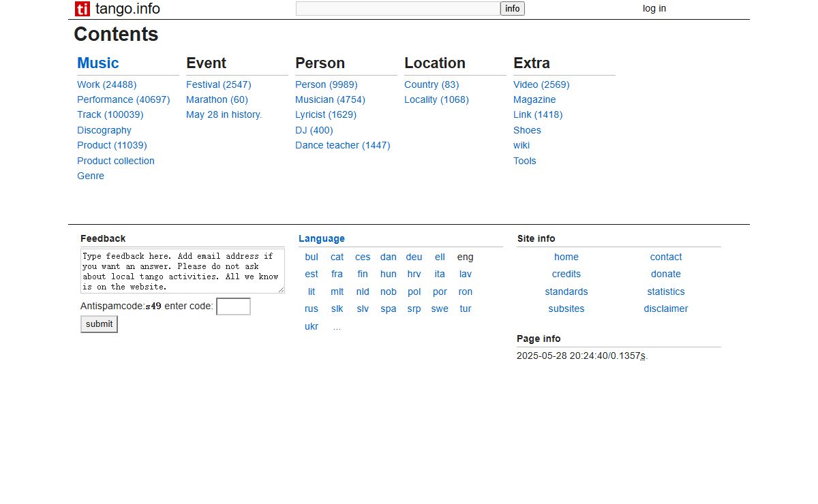Switch language to ita

pyautogui.click(x=440, y=274)
